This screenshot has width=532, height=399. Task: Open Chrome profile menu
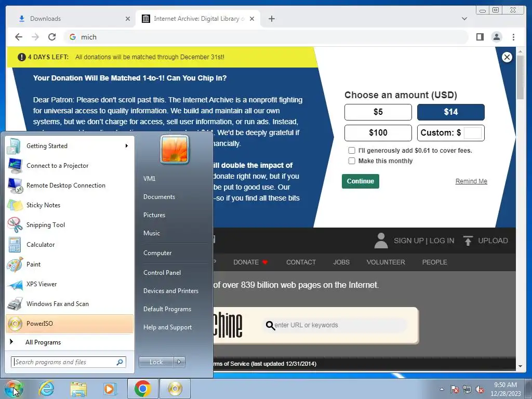coord(497,37)
